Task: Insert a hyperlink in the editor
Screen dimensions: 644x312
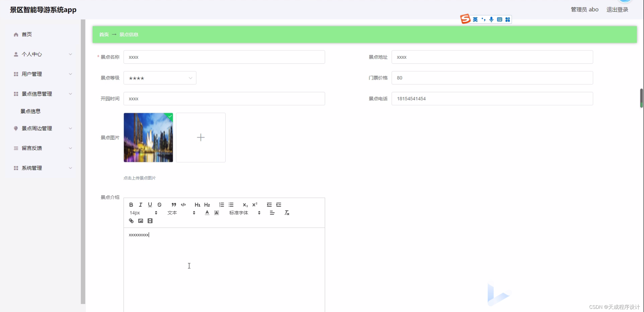Action: 131,221
